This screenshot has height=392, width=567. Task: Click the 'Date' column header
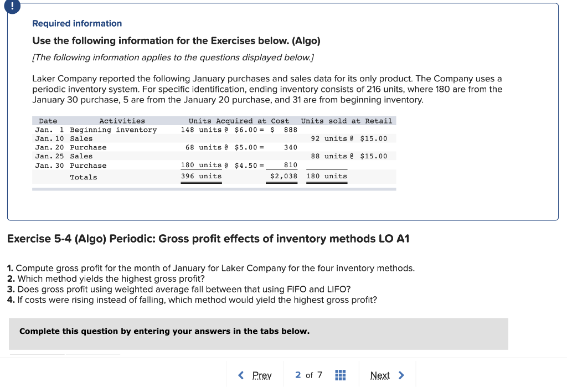(x=48, y=121)
